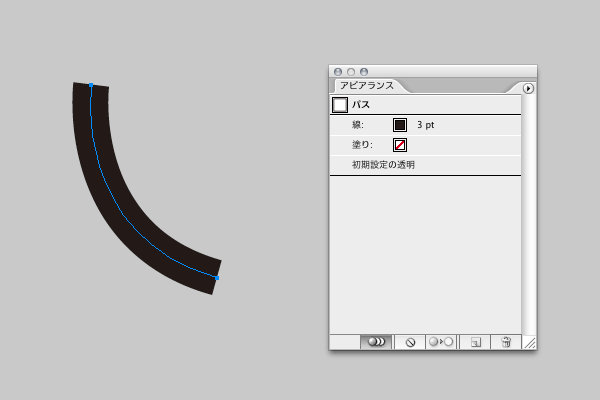Click the top anchor point of the curve
This screenshot has width=600, height=400.
tap(91, 85)
